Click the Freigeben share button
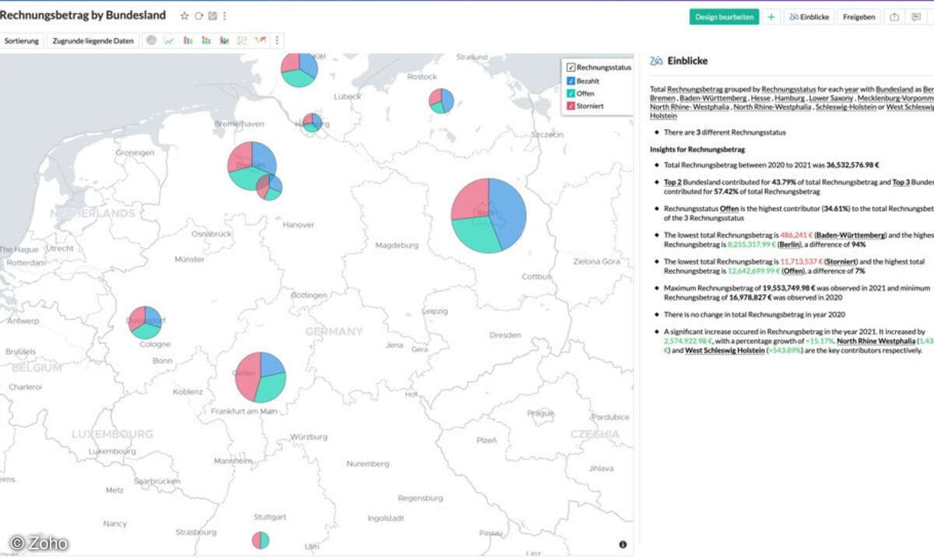This screenshot has height=560, width=934. tap(859, 16)
